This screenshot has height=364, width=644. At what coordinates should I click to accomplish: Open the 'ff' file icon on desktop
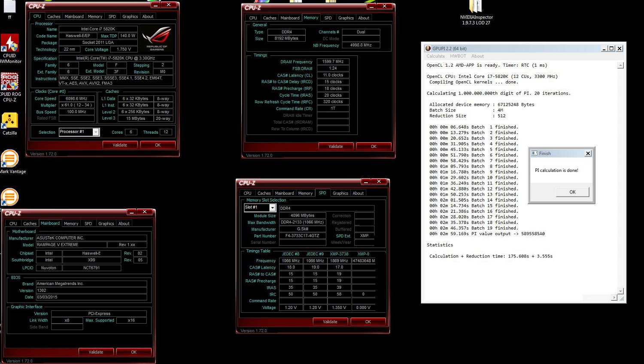[9, 6]
